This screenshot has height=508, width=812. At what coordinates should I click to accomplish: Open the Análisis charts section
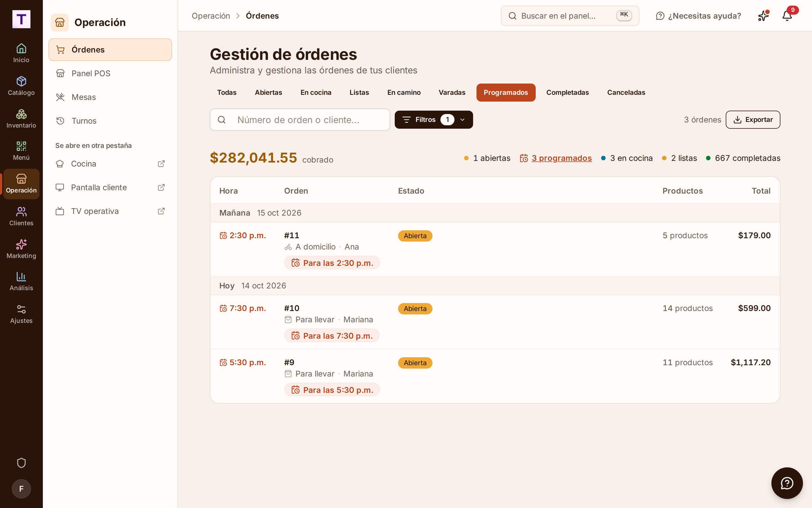point(21,282)
